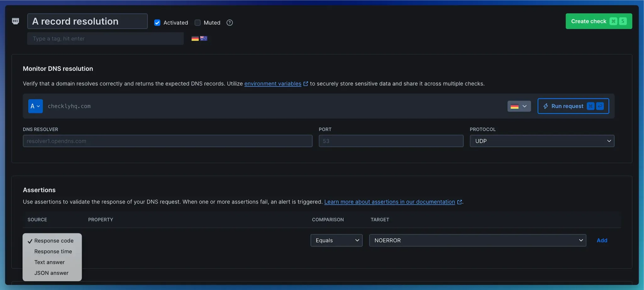This screenshot has width=644, height=290.
Task: Enable the Muted checkbox
Action: (x=197, y=23)
